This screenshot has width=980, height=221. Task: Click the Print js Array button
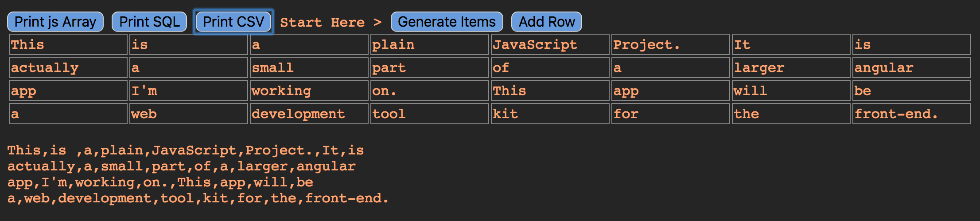[55, 22]
